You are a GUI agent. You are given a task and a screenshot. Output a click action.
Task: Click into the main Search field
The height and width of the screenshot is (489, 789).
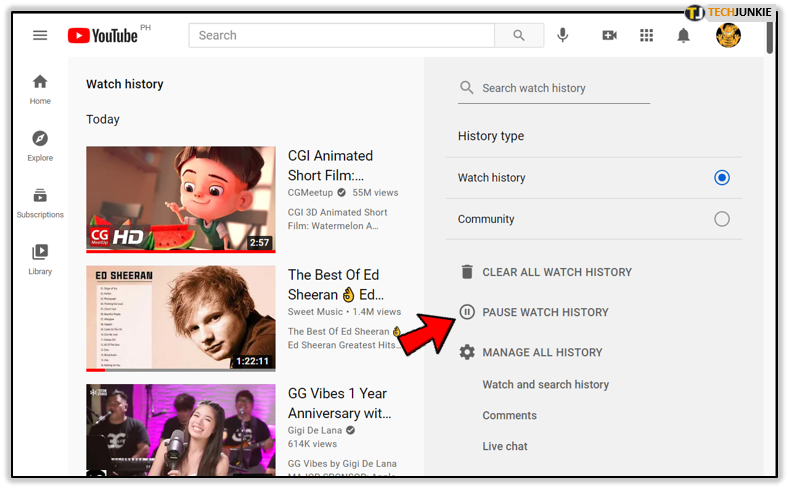tap(342, 35)
